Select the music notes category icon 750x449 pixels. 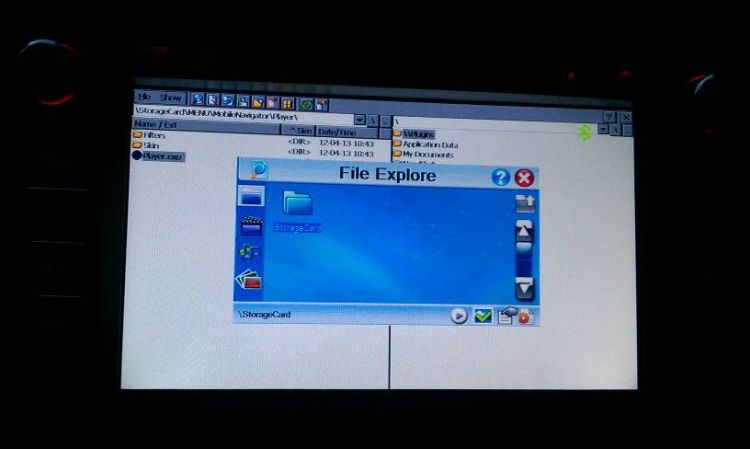click(250, 251)
